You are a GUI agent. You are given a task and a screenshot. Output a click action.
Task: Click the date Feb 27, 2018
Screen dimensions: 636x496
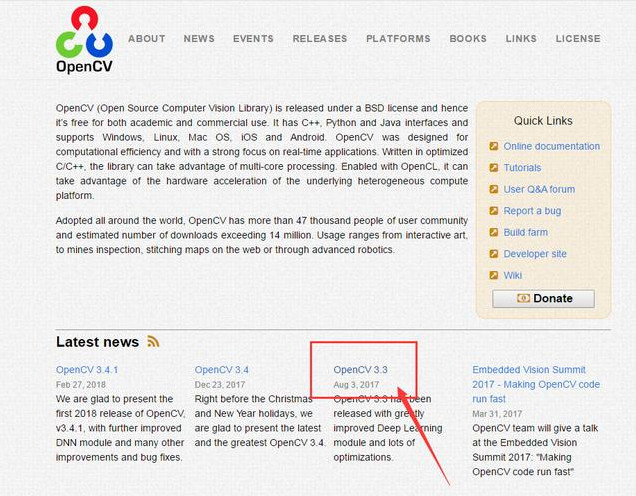[x=81, y=384]
